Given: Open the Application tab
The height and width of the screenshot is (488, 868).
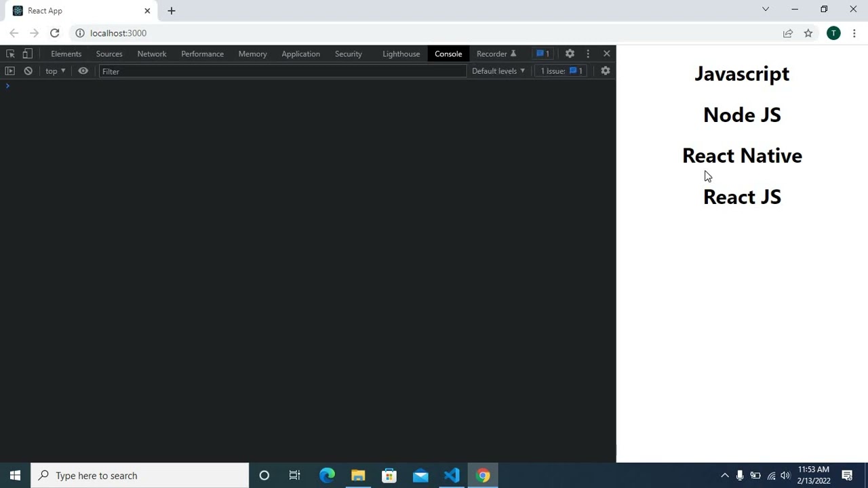Looking at the screenshot, I should (x=300, y=54).
